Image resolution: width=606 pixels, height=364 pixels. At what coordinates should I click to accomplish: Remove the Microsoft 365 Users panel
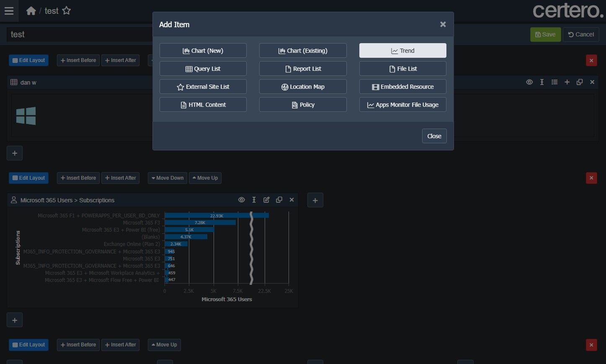point(292,200)
